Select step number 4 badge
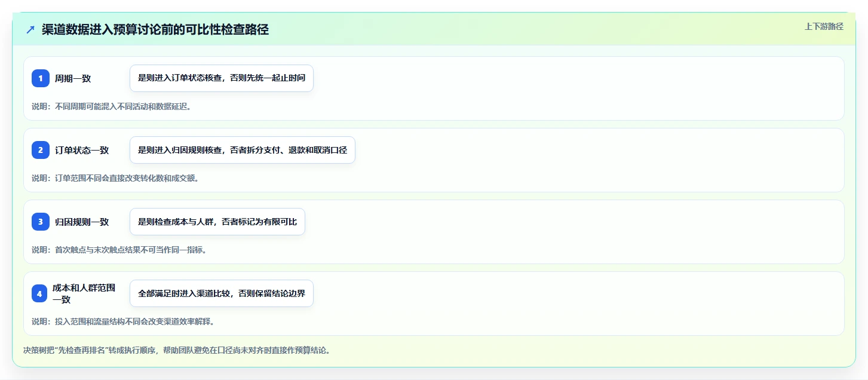Screen dimensions: 868x380 [41, 293]
